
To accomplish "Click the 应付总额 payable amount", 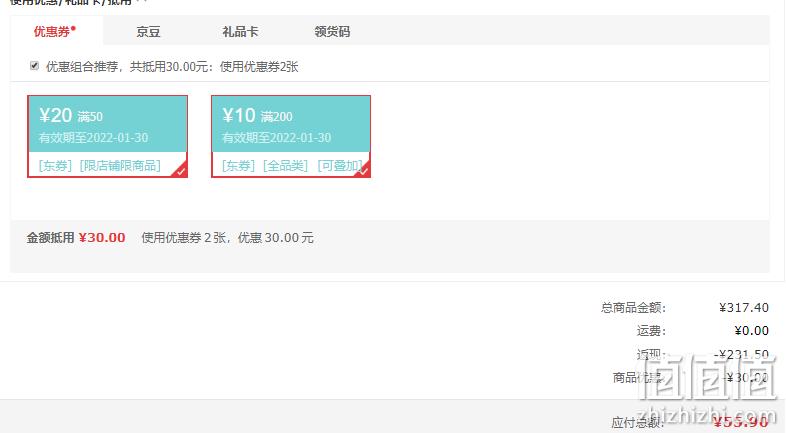I will click(x=741, y=421).
